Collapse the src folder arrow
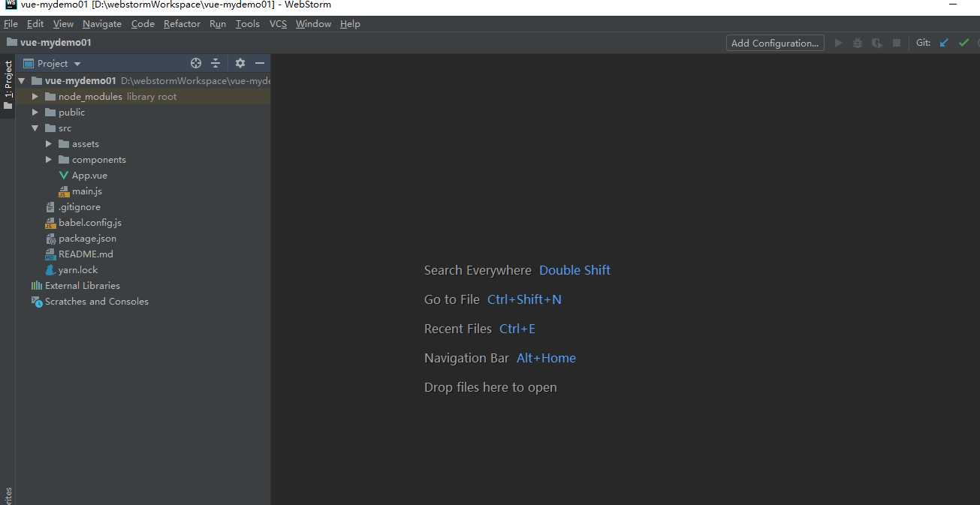The height and width of the screenshot is (505, 980). click(35, 128)
